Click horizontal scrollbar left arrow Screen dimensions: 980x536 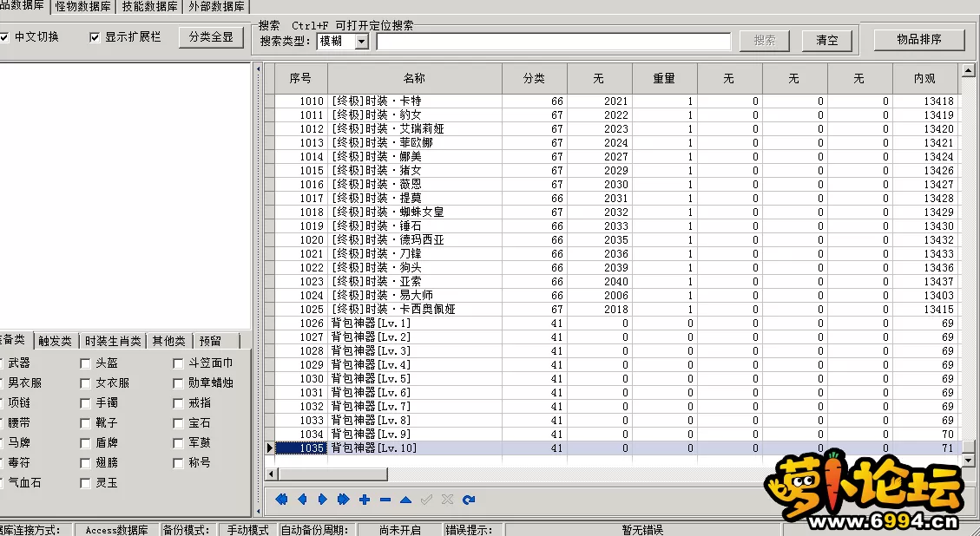(x=272, y=474)
